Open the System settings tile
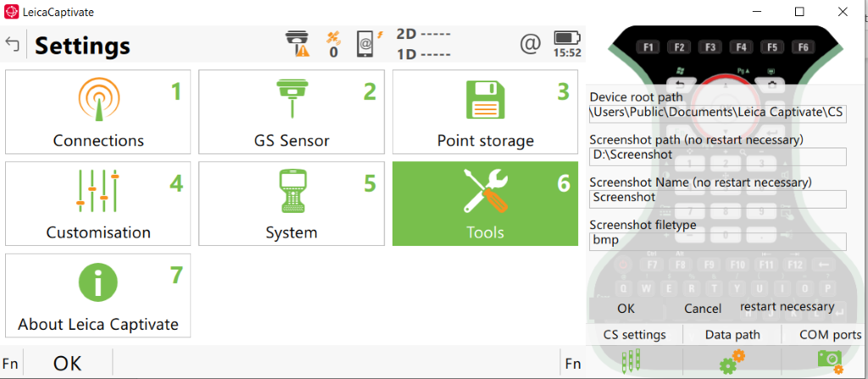868x379 pixels. [292, 203]
